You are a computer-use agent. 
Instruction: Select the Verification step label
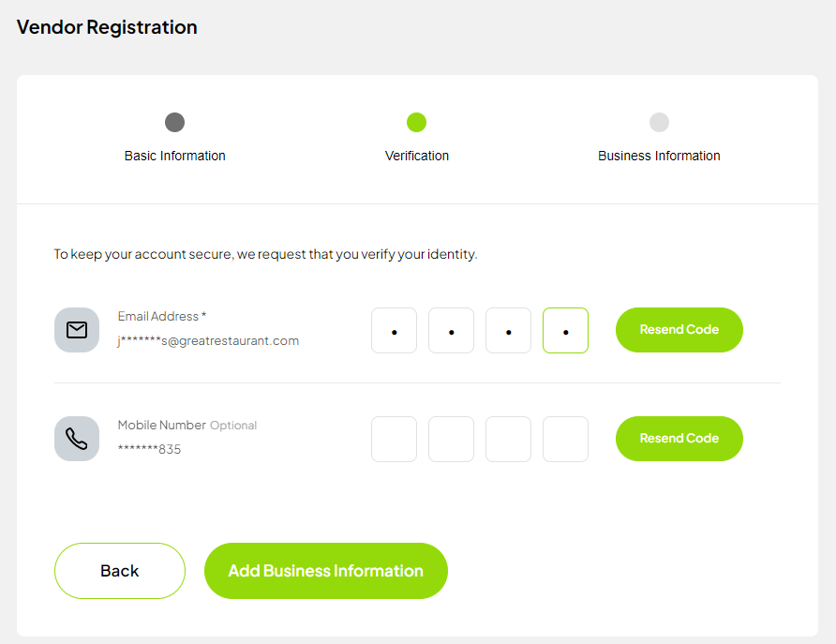click(x=417, y=156)
